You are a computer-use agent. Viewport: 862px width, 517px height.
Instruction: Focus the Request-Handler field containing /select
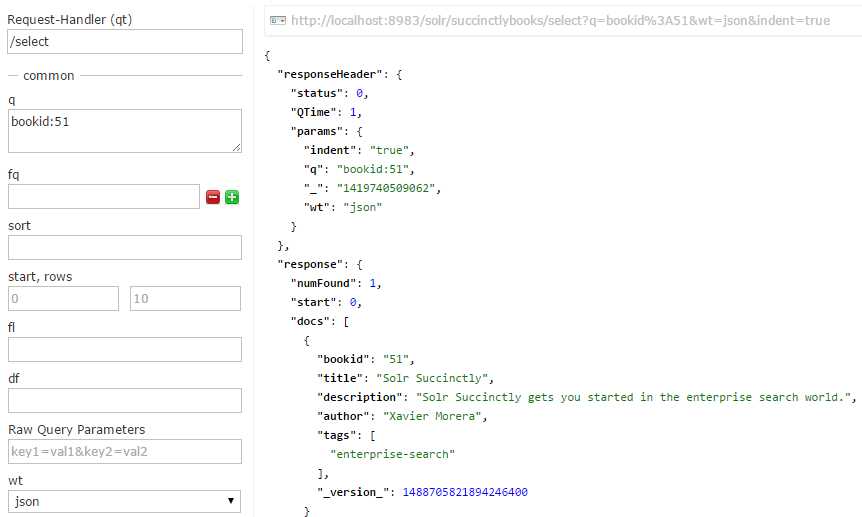(125, 42)
